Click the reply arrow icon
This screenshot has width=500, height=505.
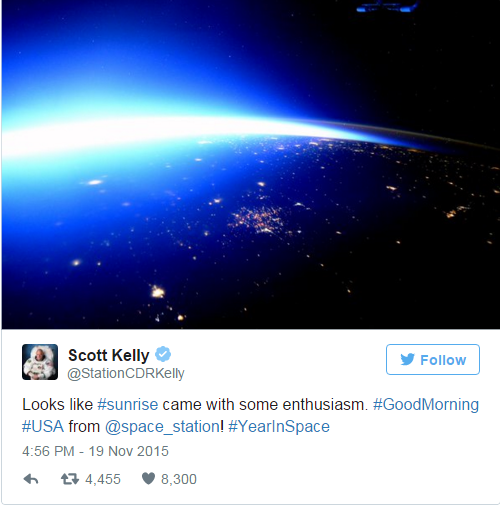pos(31,479)
